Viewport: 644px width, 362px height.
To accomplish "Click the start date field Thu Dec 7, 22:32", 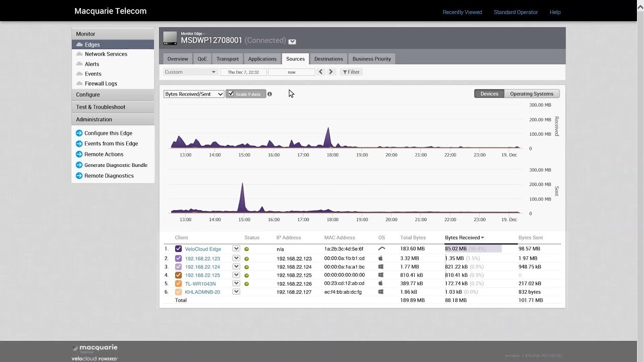I will 244,72.
